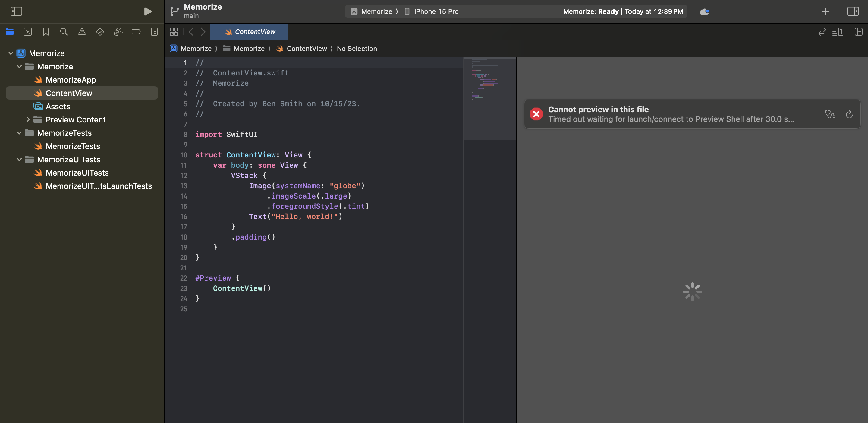Viewport: 868px width, 423px height.
Task: Toggle the left navigator sidebar
Action: pos(16,11)
